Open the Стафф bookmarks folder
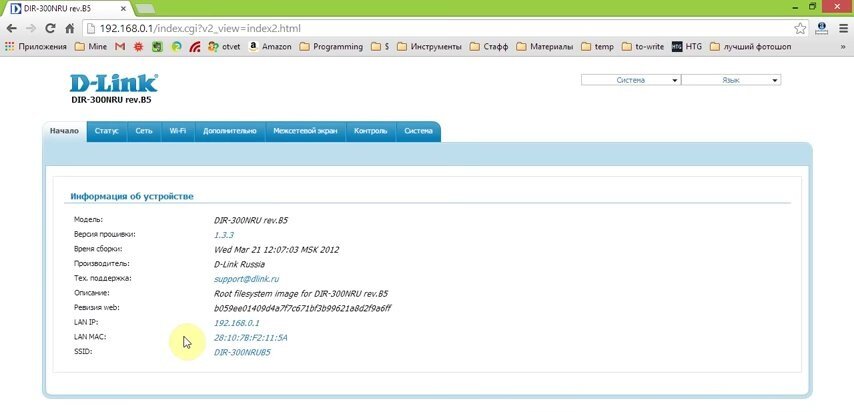854x412 pixels. [489, 47]
